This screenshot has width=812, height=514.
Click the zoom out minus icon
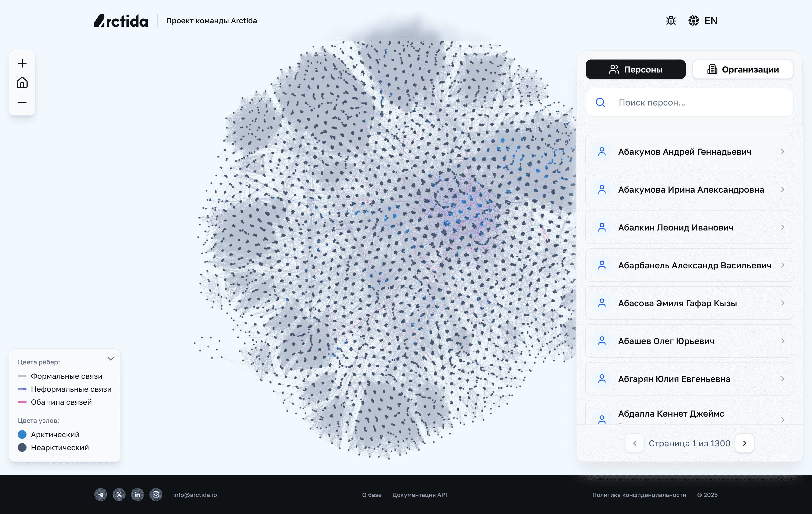pos(22,102)
